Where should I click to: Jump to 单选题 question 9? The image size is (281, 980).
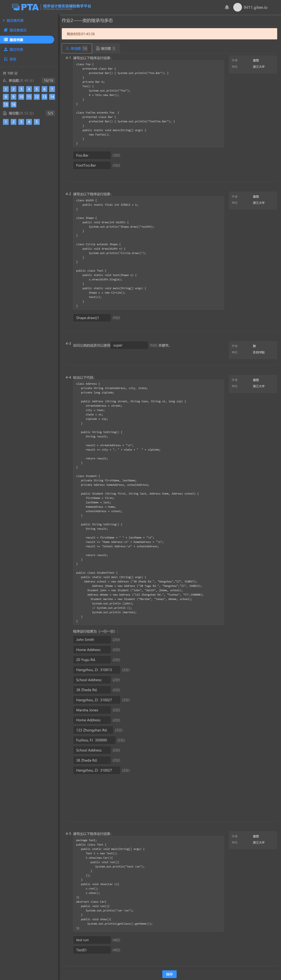(x=13, y=97)
